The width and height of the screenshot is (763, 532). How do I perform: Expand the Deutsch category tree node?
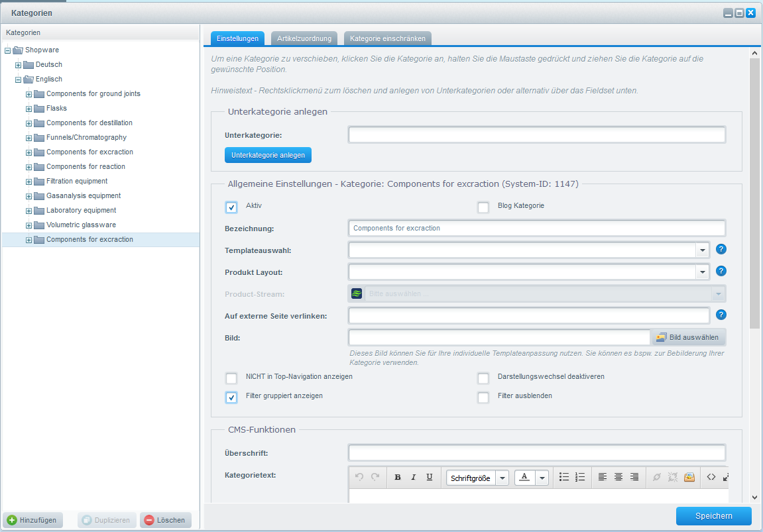click(19, 65)
